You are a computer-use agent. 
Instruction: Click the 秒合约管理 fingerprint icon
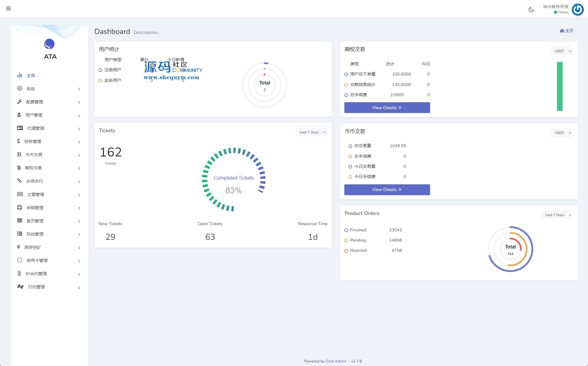tap(19, 273)
